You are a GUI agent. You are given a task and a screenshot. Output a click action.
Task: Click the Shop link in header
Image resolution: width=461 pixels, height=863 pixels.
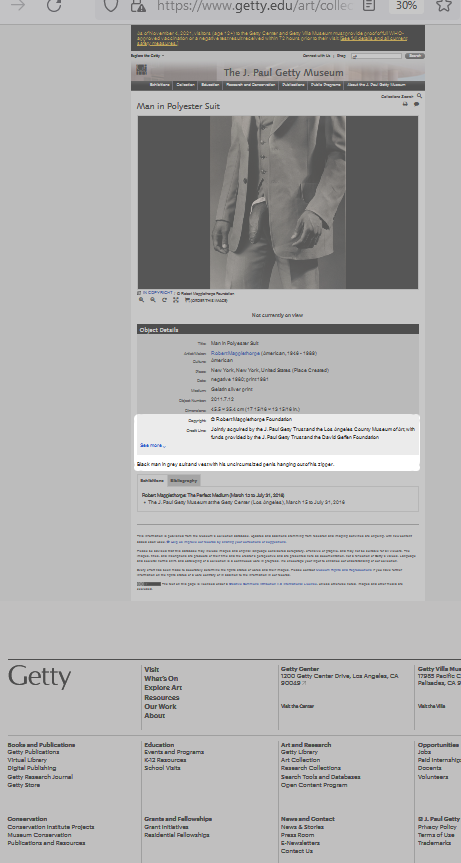coord(341,56)
